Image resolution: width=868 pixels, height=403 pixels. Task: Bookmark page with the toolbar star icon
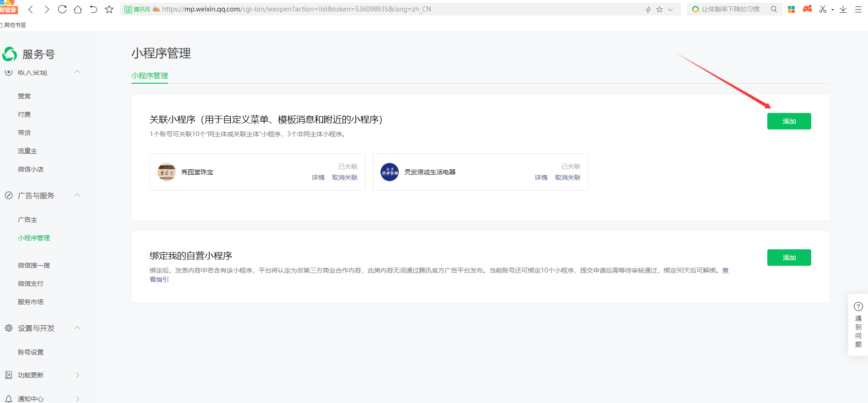point(109,9)
